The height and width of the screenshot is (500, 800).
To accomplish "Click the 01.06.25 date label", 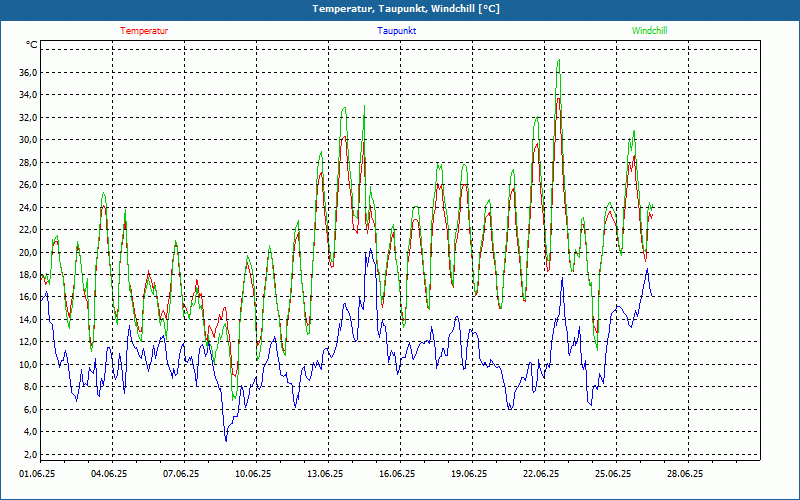I will (37, 474).
